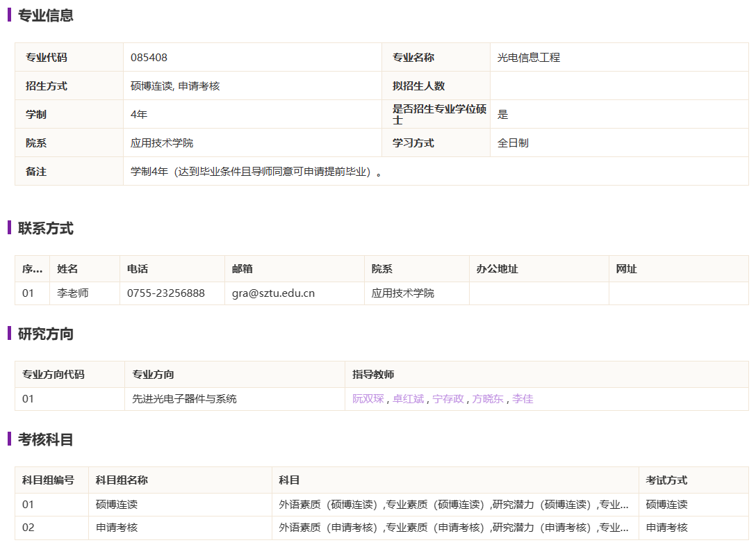Image resolution: width=756 pixels, height=545 pixels.
Task: Click the 考试方式 column header
Action: (666, 480)
